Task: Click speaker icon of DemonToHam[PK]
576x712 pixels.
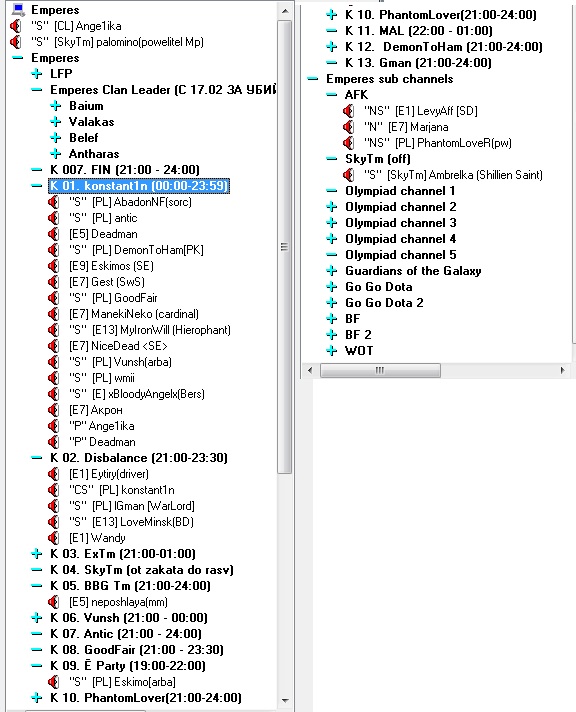Action: pyautogui.click(x=54, y=250)
